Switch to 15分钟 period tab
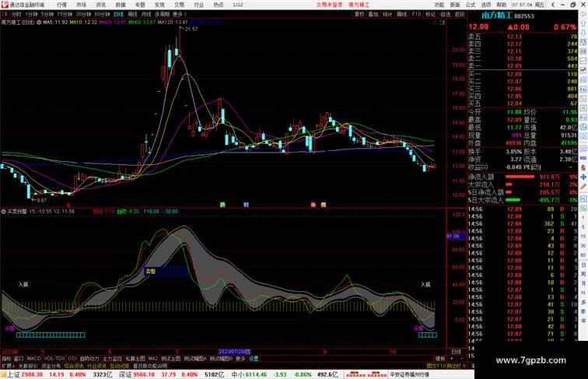 (65, 14)
